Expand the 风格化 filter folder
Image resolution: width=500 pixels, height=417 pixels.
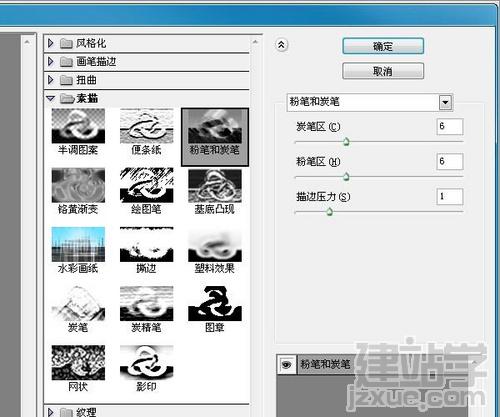(x=51, y=43)
